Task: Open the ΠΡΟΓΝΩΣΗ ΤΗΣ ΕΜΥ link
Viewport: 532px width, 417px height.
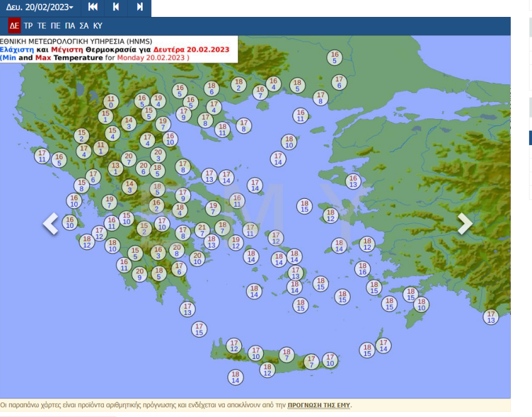Action: pyautogui.click(x=319, y=406)
